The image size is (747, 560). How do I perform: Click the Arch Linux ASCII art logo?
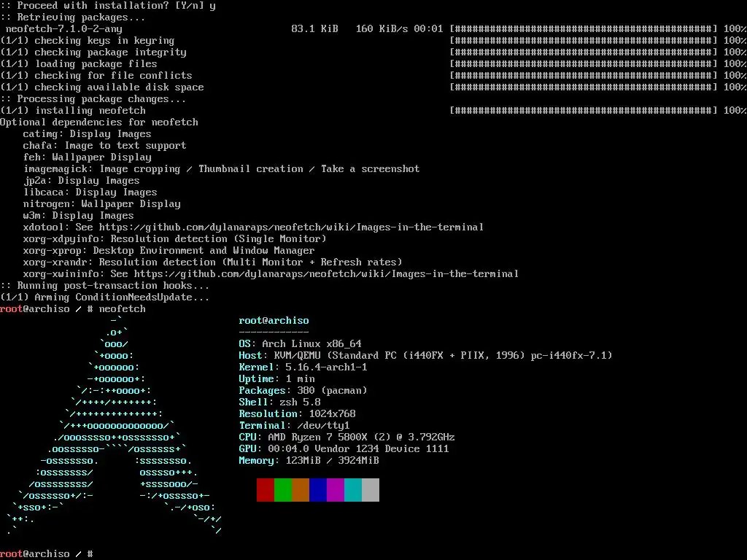tap(115, 425)
